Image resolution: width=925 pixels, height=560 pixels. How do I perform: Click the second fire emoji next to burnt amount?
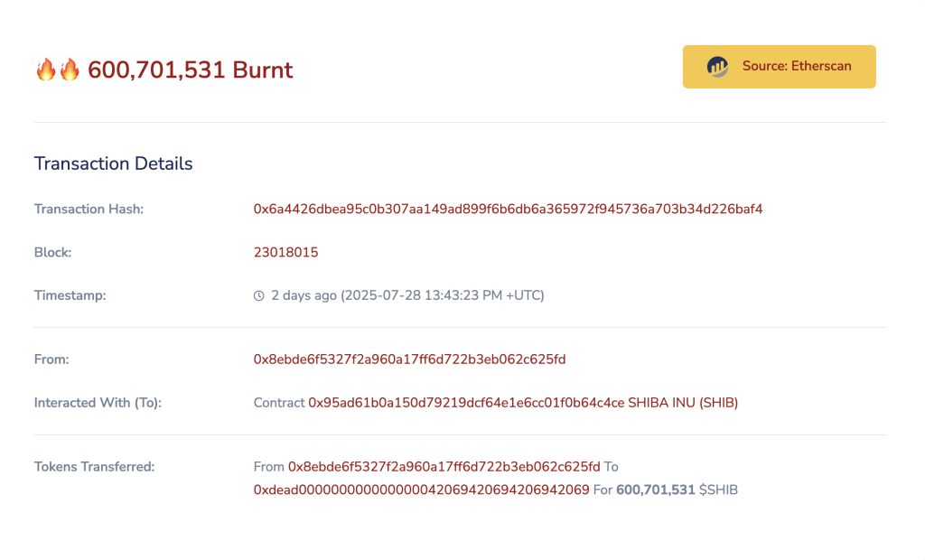[68, 68]
